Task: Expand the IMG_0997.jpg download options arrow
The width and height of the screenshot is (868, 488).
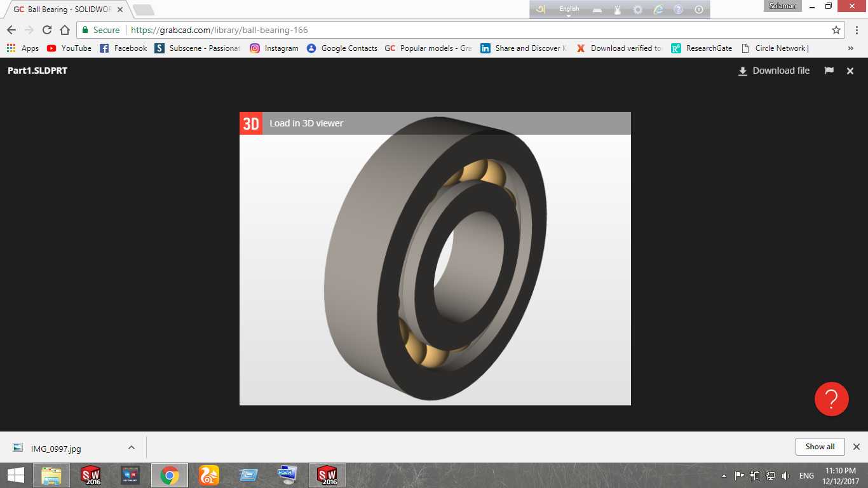Action: click(132, 447)
